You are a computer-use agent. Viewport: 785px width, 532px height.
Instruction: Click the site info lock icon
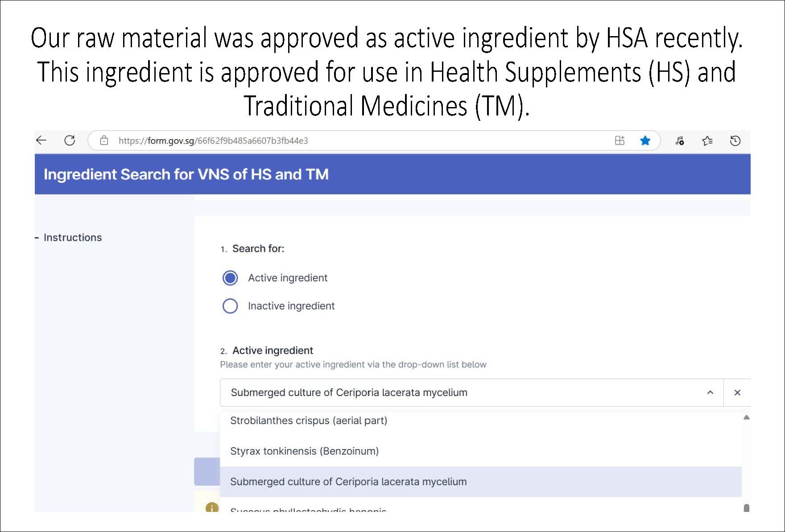[104, 140]
